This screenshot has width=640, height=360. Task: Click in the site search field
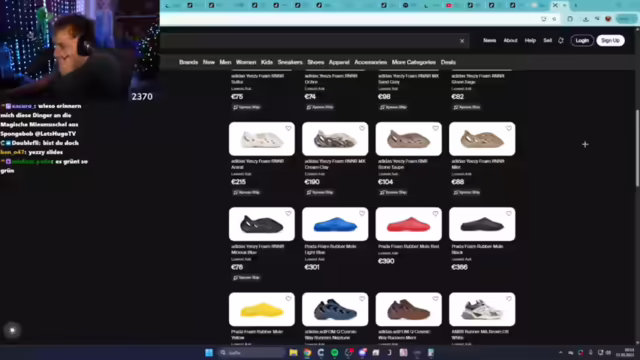click(x=309, y=41)
